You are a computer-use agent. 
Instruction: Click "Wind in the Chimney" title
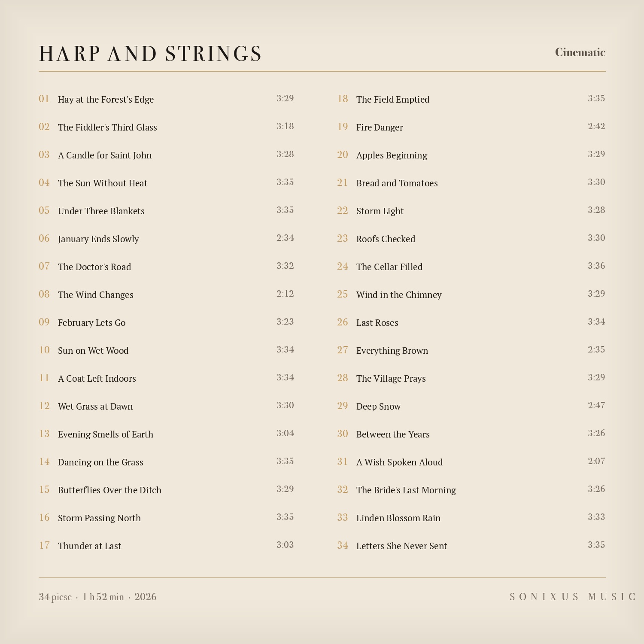[399, 295]
